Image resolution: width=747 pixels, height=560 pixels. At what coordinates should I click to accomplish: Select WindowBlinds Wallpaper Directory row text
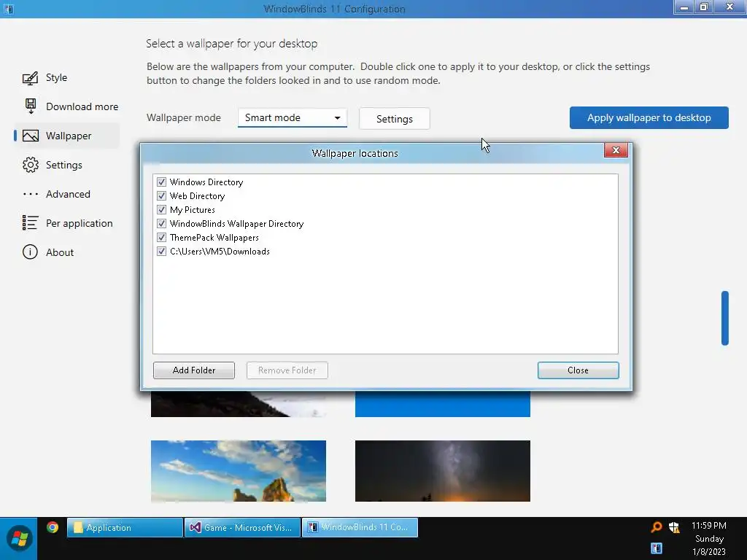click(237, 223)
